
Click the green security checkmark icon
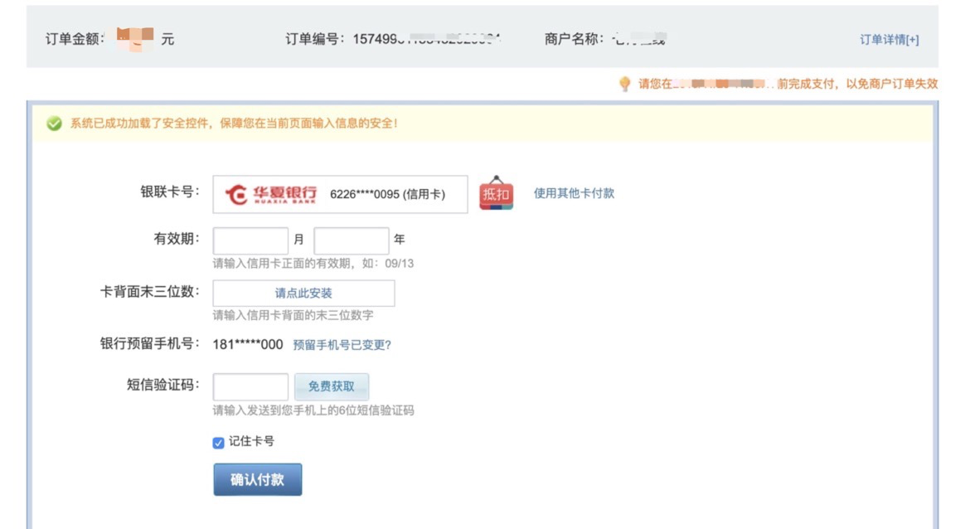55,124
